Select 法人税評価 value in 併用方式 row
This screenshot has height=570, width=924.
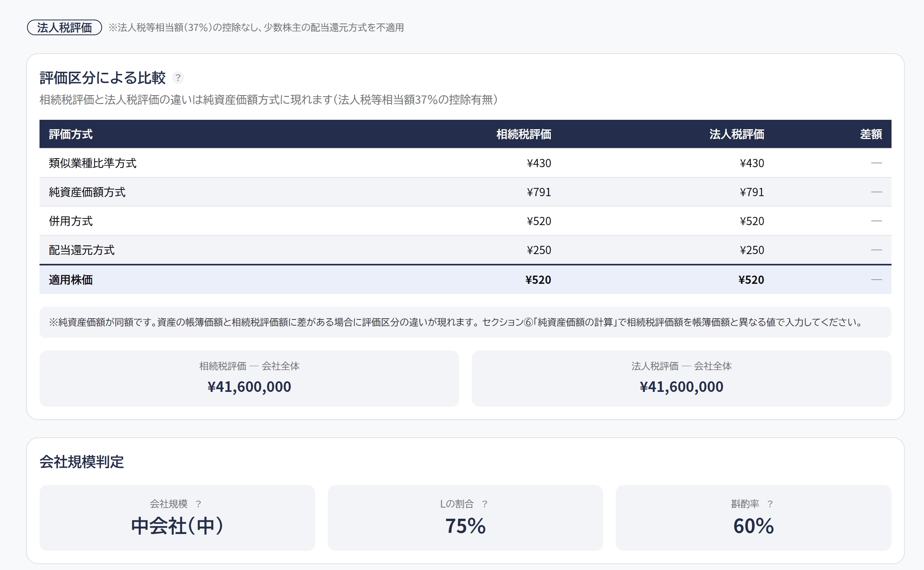click(x=752, y=221)
